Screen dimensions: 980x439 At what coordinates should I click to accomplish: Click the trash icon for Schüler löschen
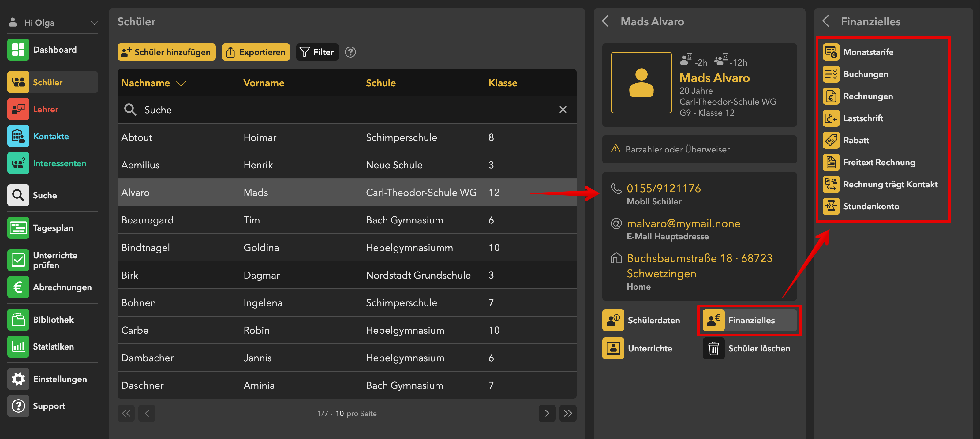pos(713,348)
